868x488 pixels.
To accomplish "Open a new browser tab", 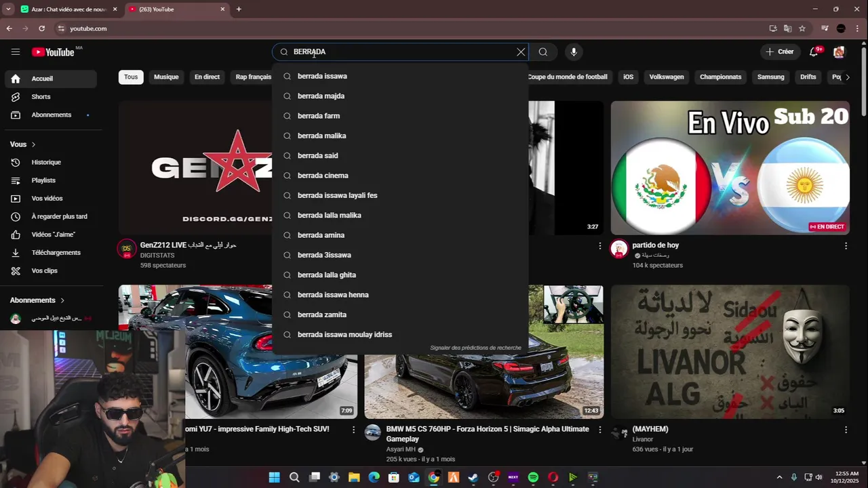I will [x=239, y=9].
